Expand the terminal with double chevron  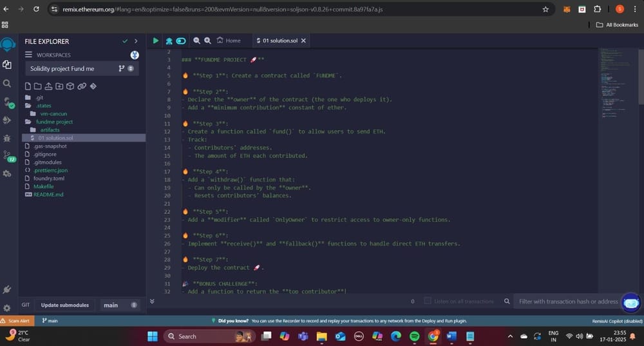(x=152, y=301)
